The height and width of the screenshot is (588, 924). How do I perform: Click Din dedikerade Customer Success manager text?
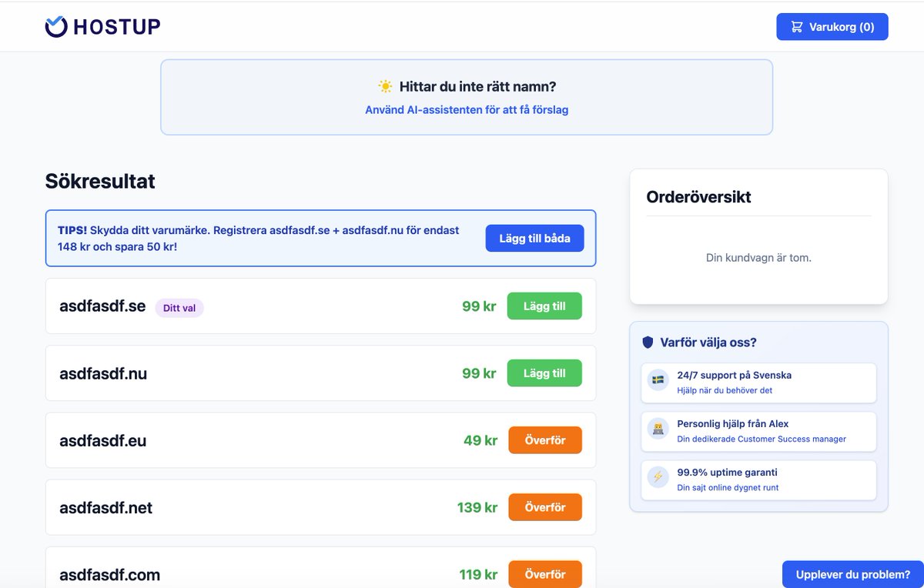click(762, 439)
